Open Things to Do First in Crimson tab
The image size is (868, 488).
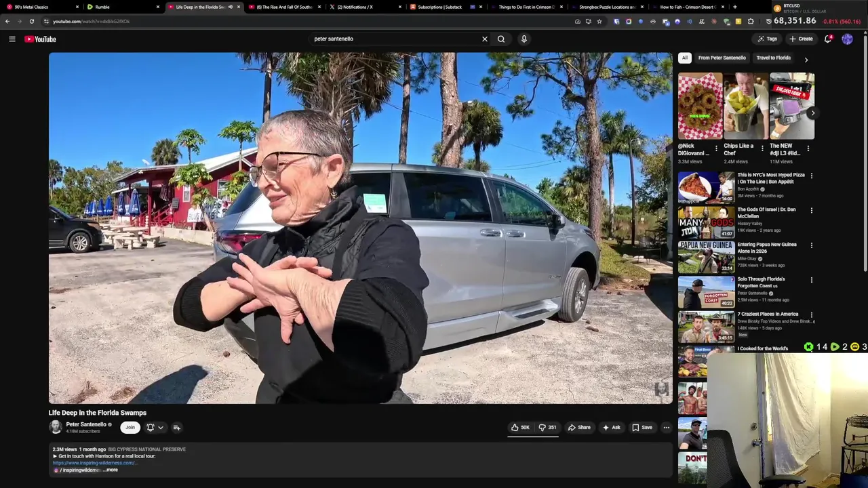(526, 7)
